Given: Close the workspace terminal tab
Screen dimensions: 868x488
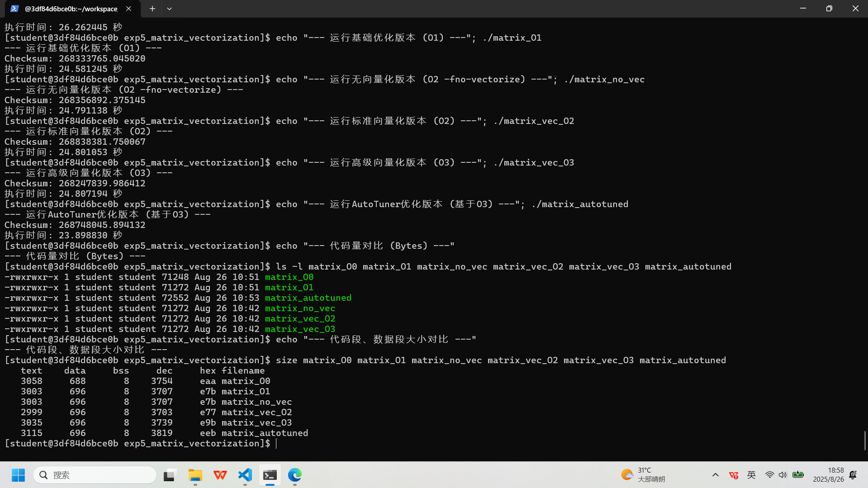Looking at the screenshot, I should pos(128,9).
